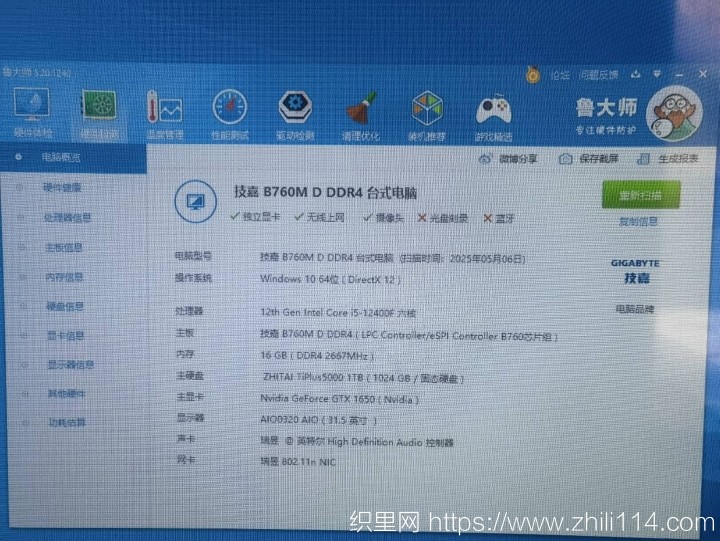Click disk value ZHITAI TiPlus5000 1TB

pyautogui.click(x=363, y=378)
